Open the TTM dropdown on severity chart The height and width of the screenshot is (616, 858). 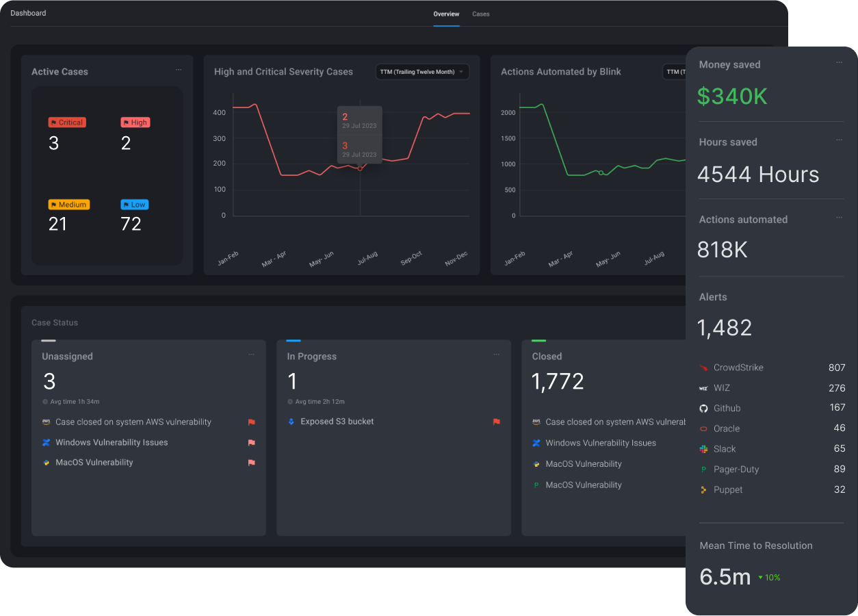pyautogui.click(x=422, y=71)
